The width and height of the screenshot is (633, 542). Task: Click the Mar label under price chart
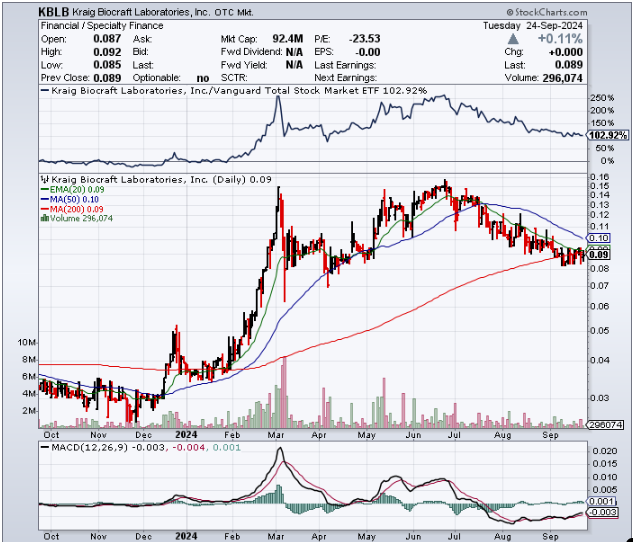[276, 435]
